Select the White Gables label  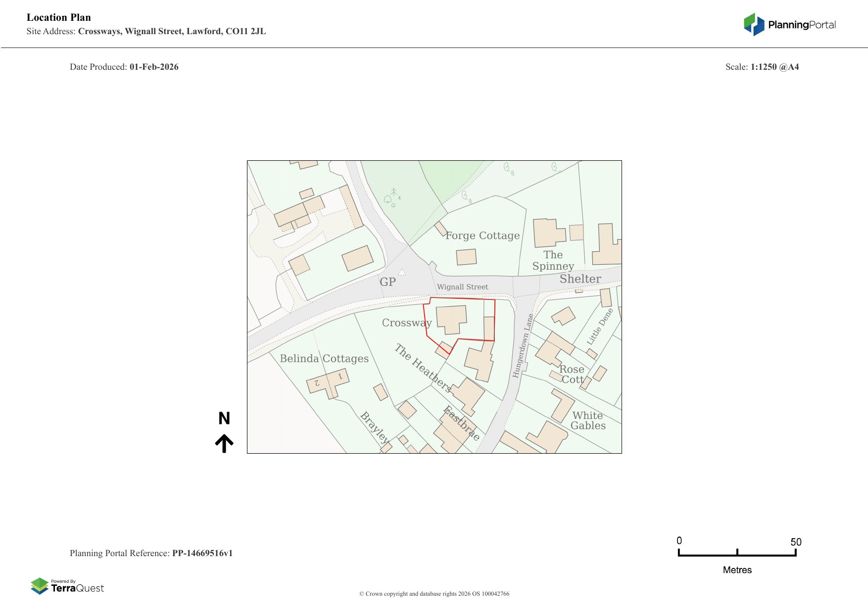[x=588, y=421]
